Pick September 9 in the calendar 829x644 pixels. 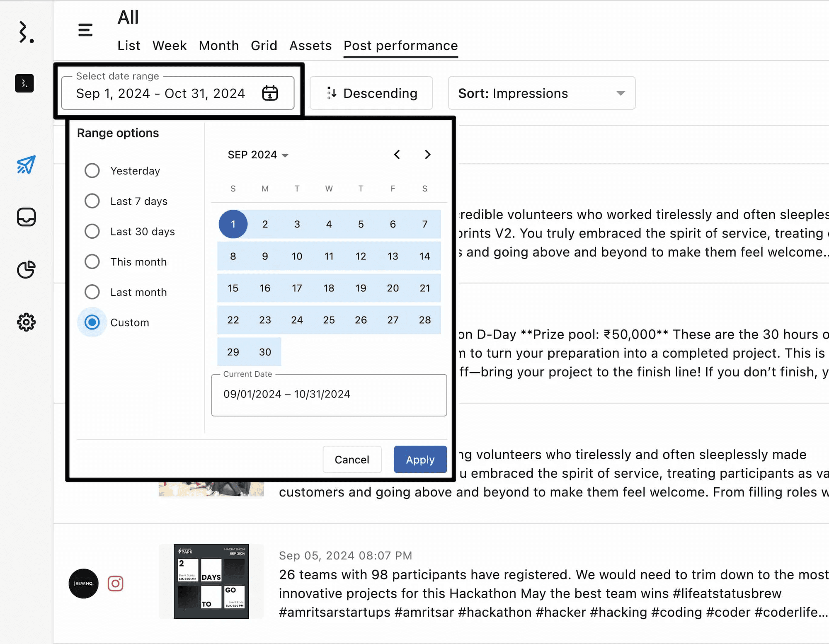(265, 256)
